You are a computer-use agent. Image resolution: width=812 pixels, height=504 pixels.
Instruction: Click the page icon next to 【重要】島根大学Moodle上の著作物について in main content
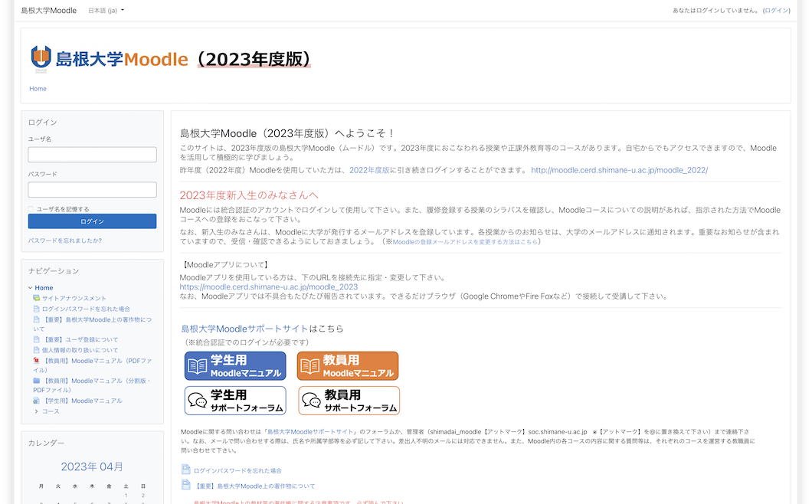point(185,485)
